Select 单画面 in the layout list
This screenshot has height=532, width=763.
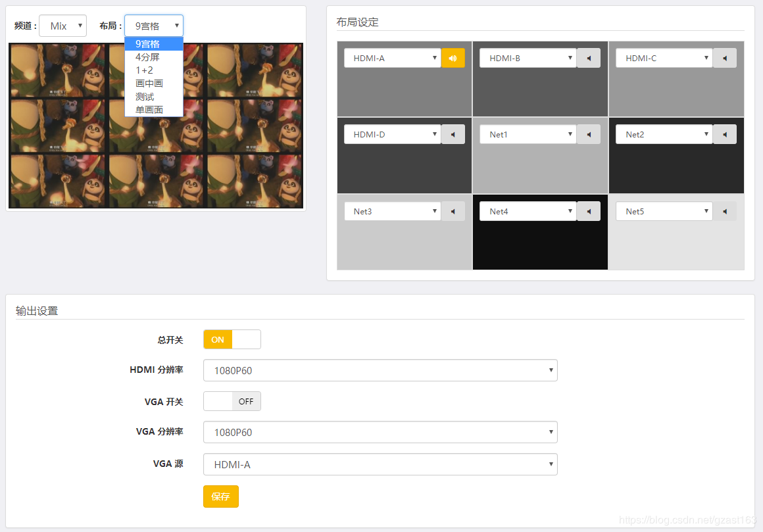pyautogui.click(x=154, y=110)
